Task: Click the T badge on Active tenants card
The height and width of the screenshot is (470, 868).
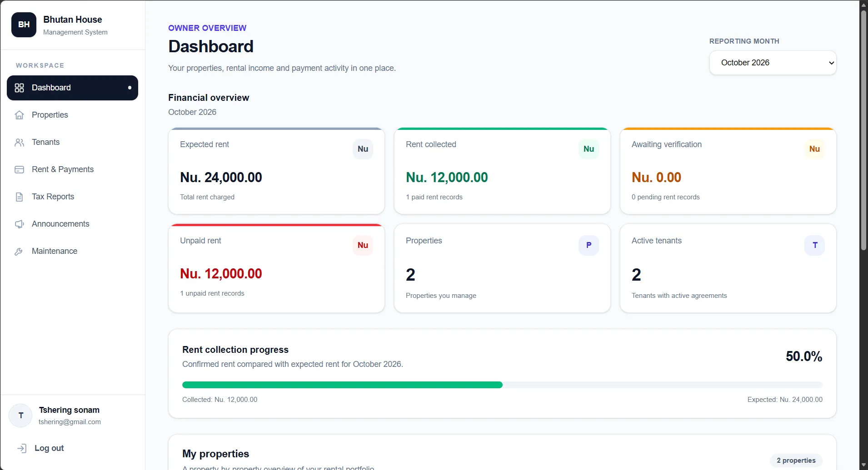Action: [x=814, y=245]
